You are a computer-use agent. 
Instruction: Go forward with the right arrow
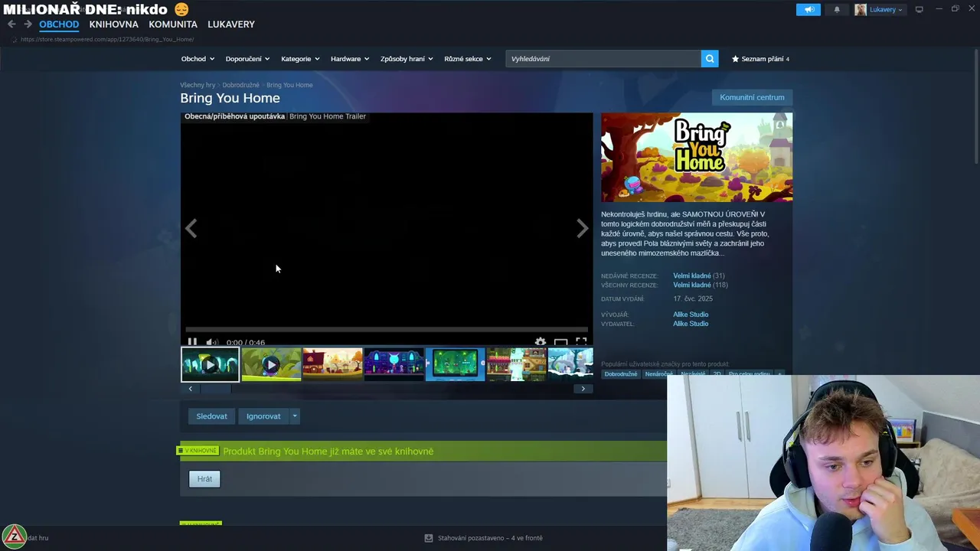point(28,24)
